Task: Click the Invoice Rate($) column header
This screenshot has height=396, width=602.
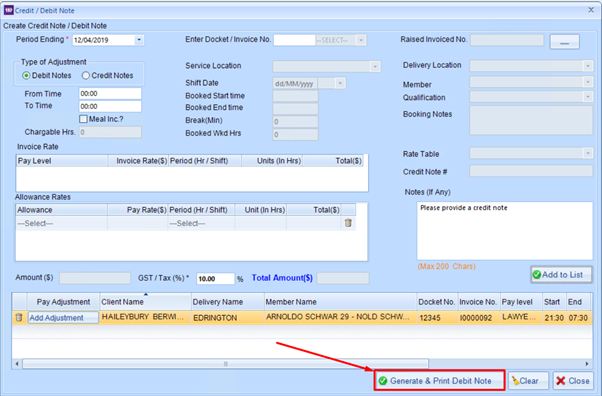Action: tap(138, 161)
